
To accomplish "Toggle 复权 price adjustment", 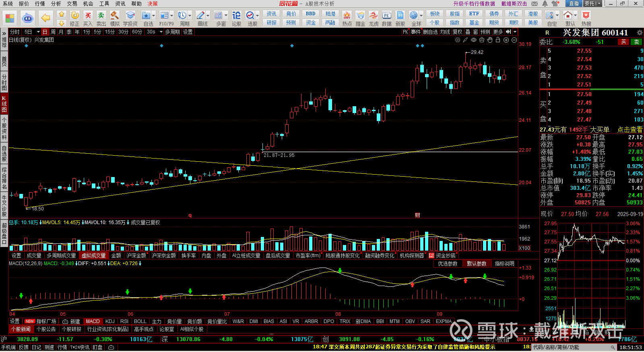I will pos(457,32).
